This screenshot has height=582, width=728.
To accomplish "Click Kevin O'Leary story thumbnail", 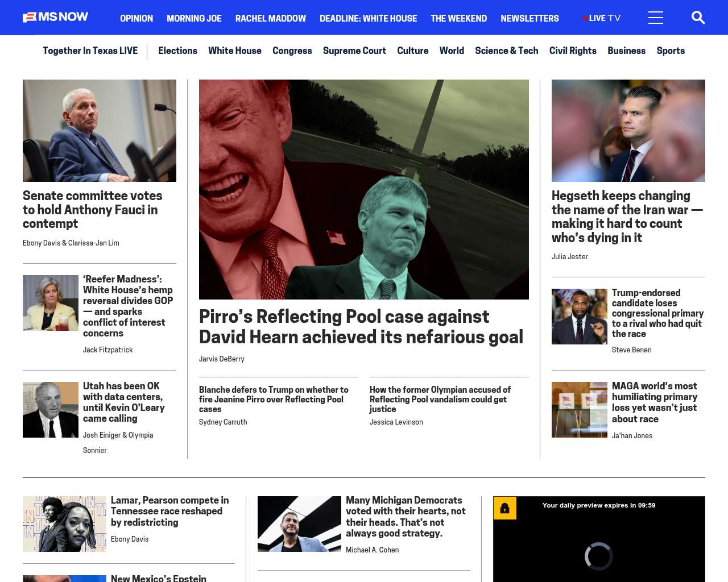I will [51, 410].
